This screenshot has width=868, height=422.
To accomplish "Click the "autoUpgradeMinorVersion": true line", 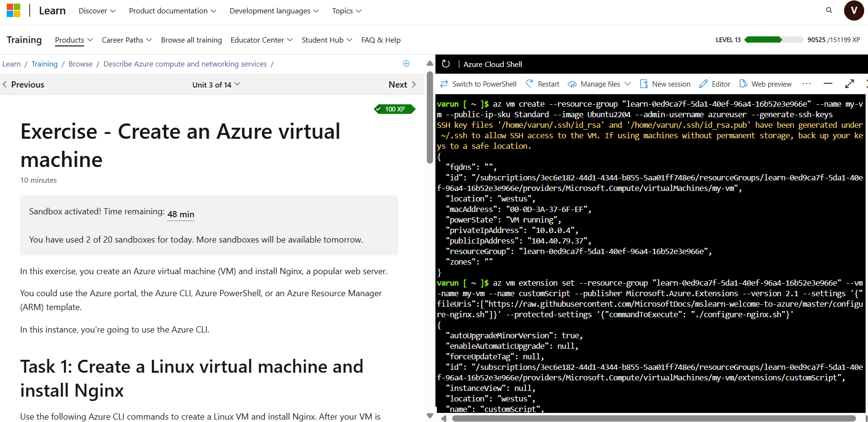I will tap(514, 335).
